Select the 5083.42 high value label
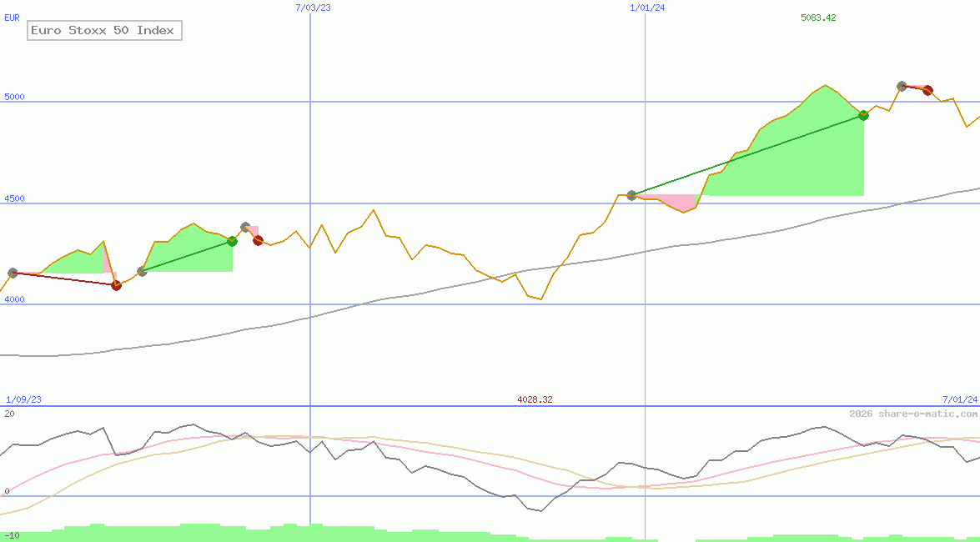The image size is (980, 542). (x=818, y=18)
